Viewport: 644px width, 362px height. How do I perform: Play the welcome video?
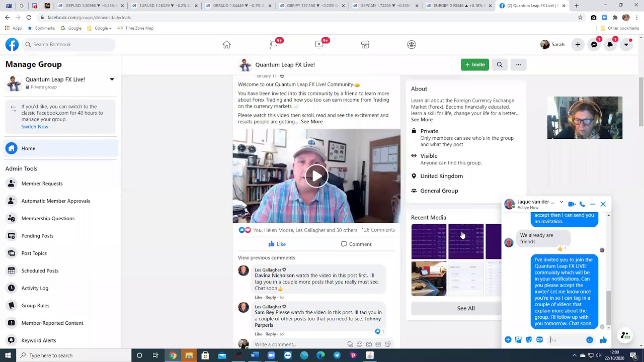(x=316, y=176)
